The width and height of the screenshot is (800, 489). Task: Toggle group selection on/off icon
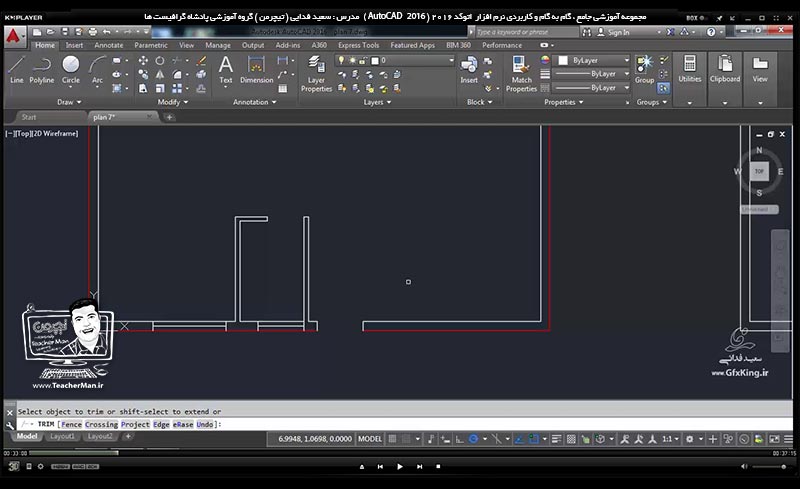(663, 88)
